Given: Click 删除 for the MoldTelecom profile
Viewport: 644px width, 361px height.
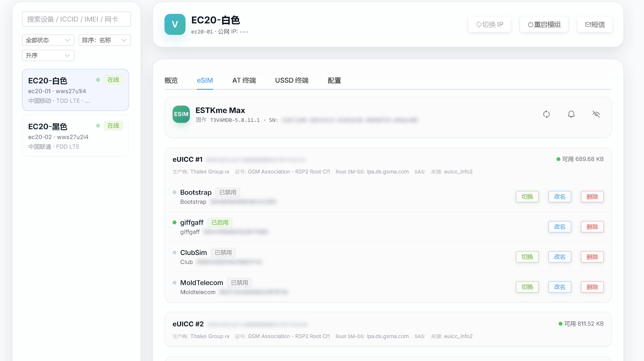Looking at the screenshot, I should pyautogui.click(x=592, y=287).
